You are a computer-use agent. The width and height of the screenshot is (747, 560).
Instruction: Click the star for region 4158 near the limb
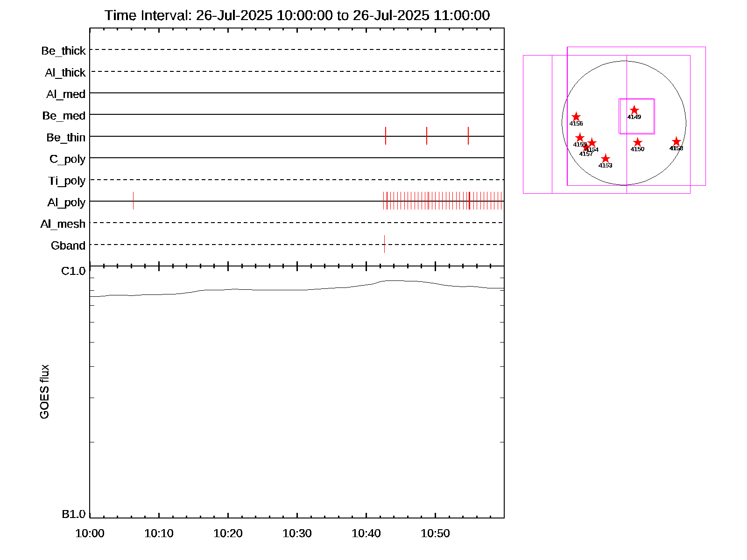tap(676, 141)
